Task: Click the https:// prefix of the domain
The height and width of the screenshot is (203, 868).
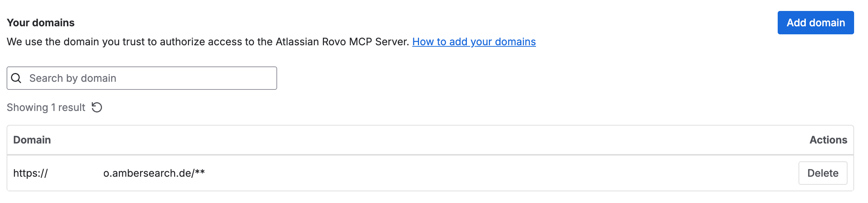Action: pyautogui.click(x=31, y=173)
